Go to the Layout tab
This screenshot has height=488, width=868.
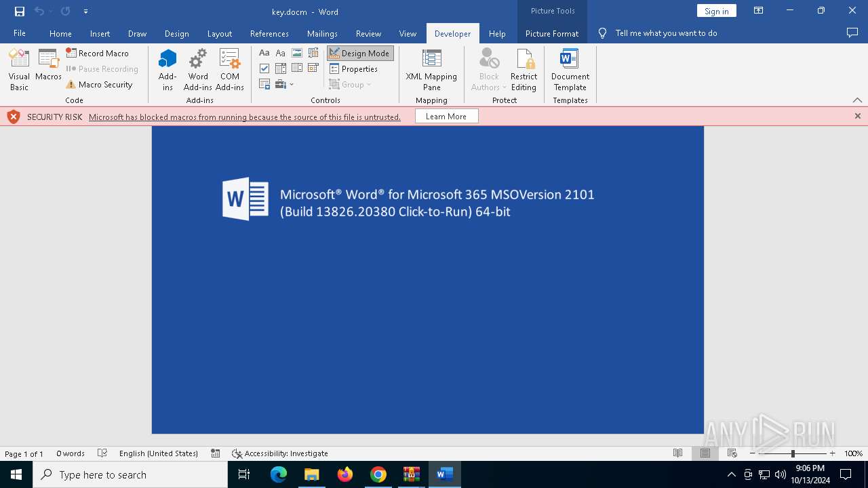pyautogui.click(x=219, y=33)
